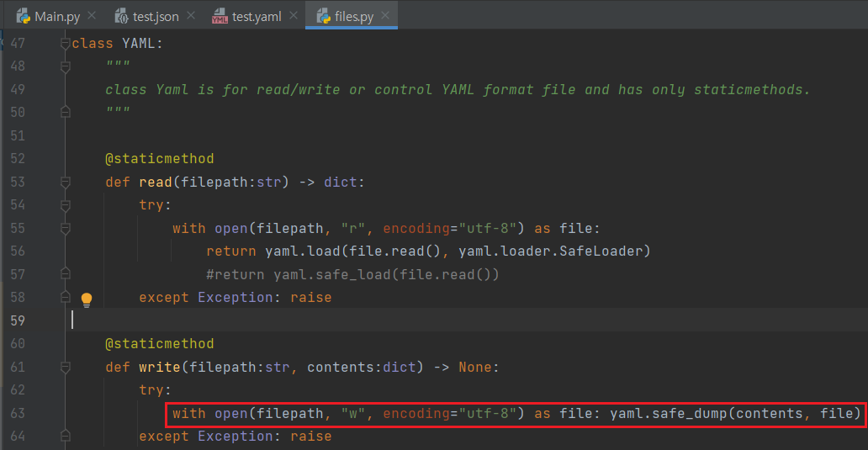
Task: Collapse the class YAML fold on line 47
Action: coord(66,43)
